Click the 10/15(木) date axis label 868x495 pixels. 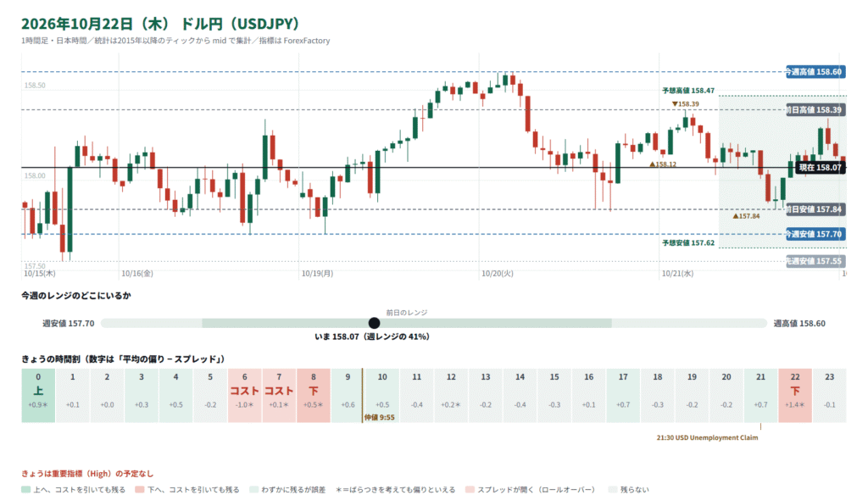39,274
